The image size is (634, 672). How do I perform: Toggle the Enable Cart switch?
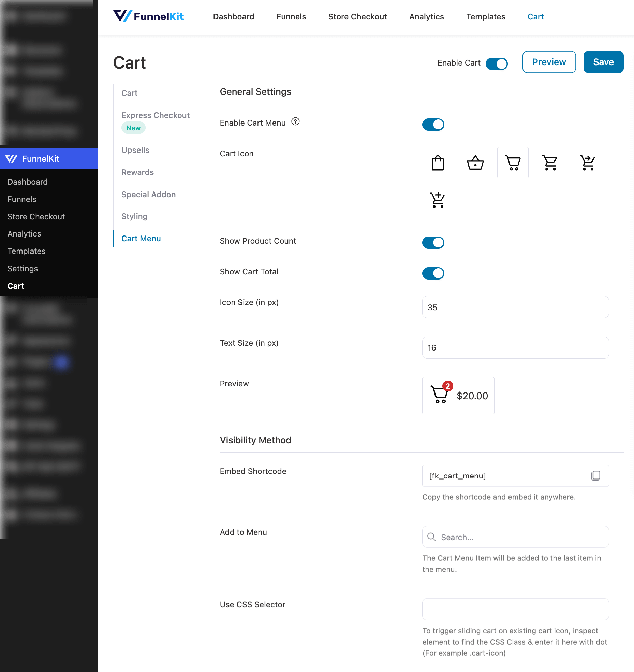(x=497, y=63)
